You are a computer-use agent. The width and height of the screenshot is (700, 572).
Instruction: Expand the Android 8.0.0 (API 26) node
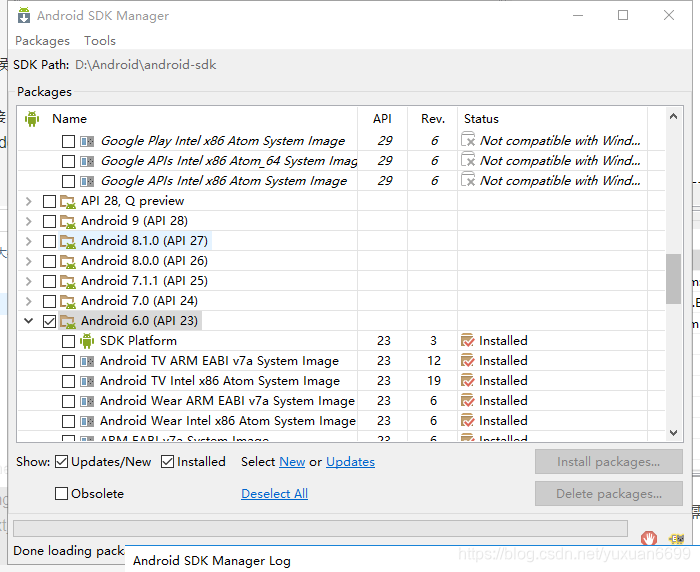point(29,261)
